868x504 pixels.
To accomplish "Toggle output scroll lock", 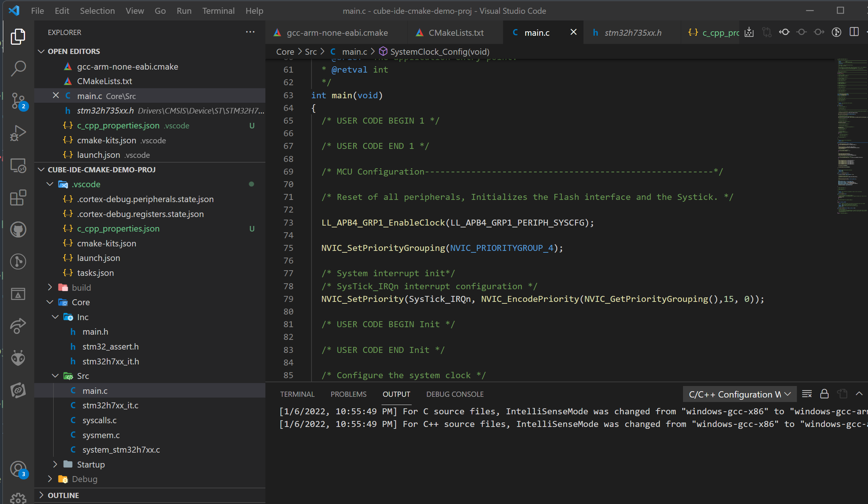I will point(824,394).
